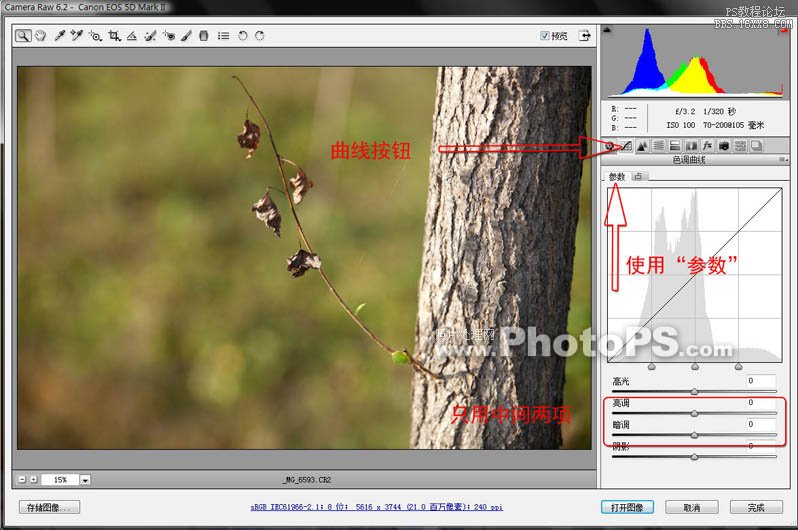Click the 色调曲线 panel title

pos(689,160)
